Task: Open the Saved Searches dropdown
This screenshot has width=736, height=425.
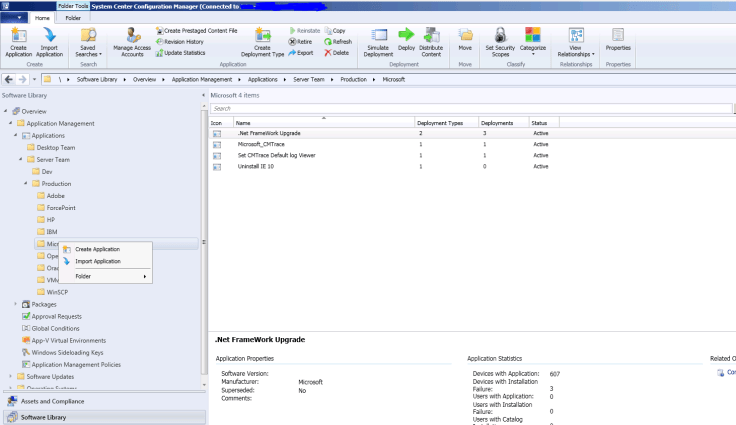Action: 88,42
